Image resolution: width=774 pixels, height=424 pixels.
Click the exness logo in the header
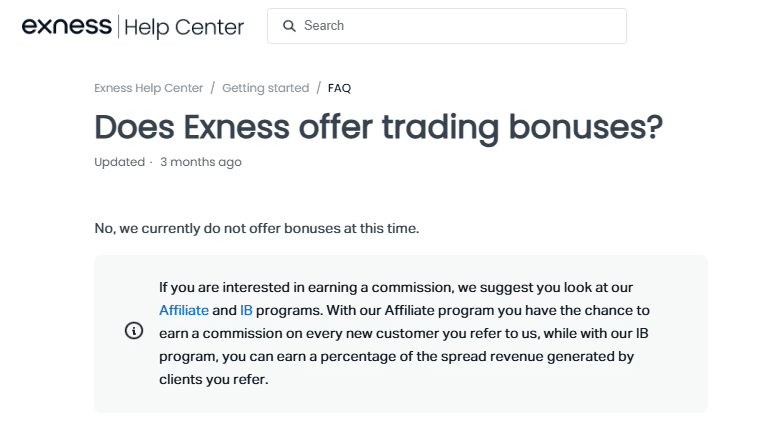(67, 26)
